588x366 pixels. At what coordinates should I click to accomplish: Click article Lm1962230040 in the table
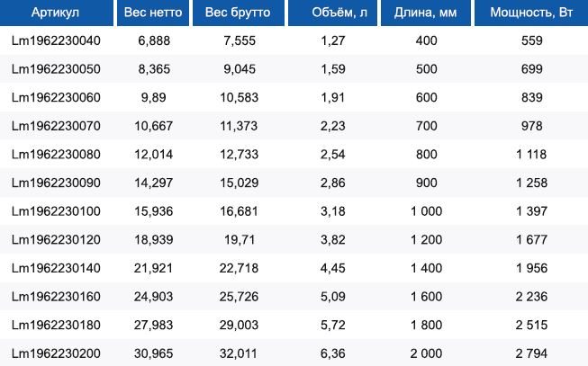[x=56, y=40]
